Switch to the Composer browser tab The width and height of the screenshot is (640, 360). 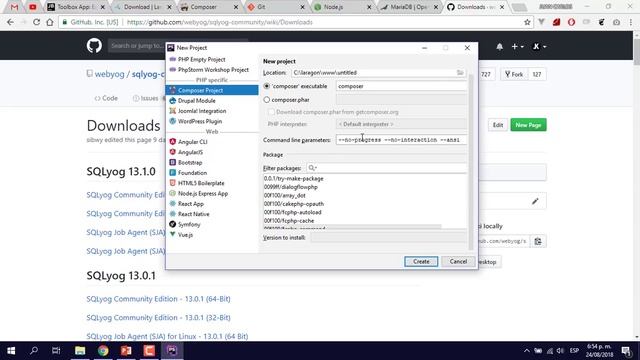click(210, 7)
